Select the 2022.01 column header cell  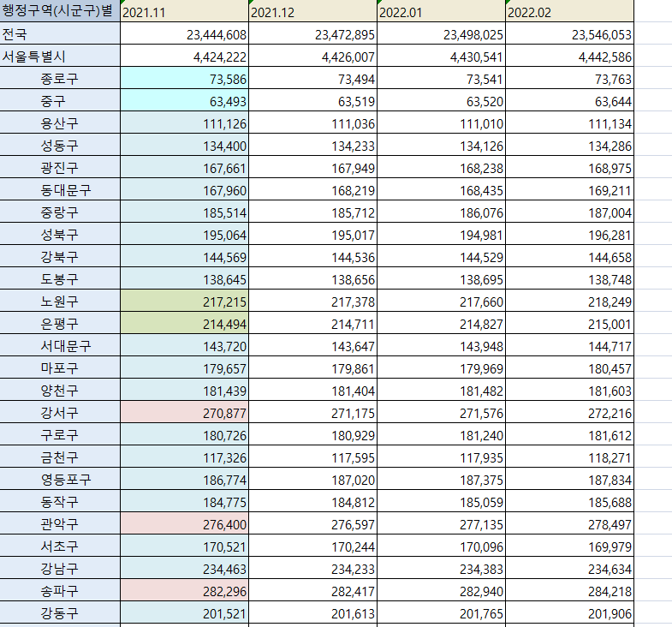pos(442,11)
